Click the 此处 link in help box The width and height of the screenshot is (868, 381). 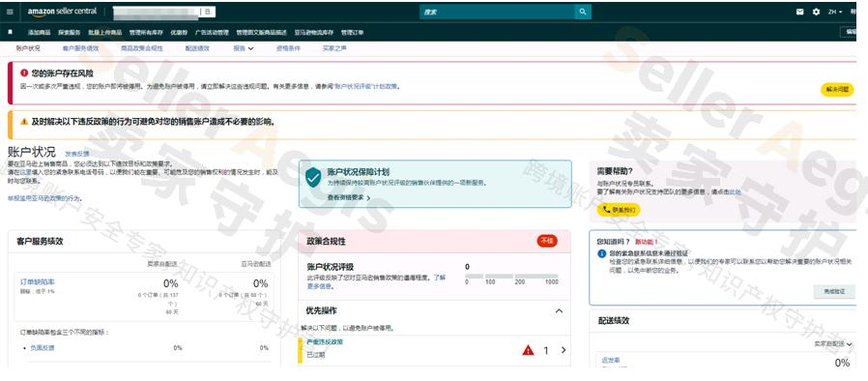tap(736, 191)
